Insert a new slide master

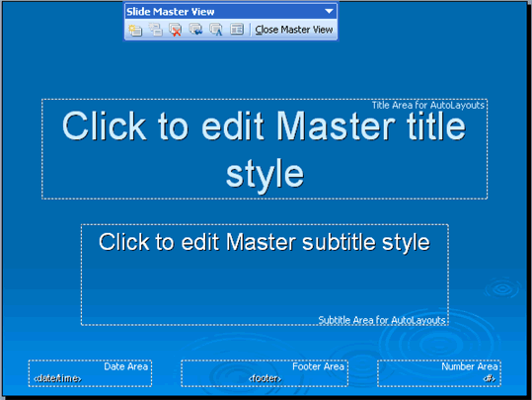click(x=135, y=30)
